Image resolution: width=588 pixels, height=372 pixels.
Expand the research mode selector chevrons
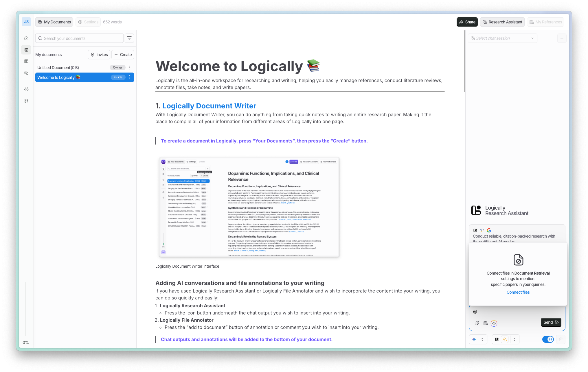(x=514, y=339)
